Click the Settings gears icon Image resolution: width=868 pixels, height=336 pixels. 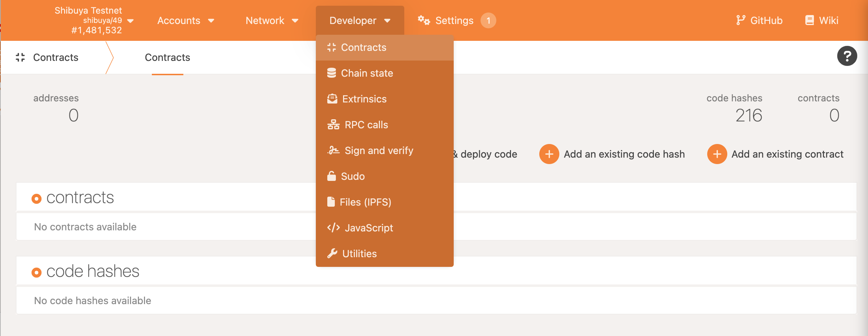[x=424, y=20]
